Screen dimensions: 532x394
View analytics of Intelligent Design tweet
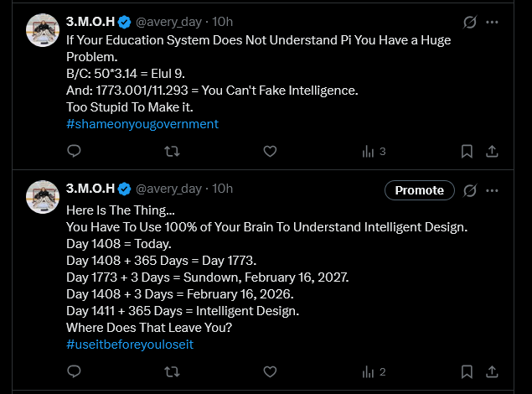click(x=373, y=371)
